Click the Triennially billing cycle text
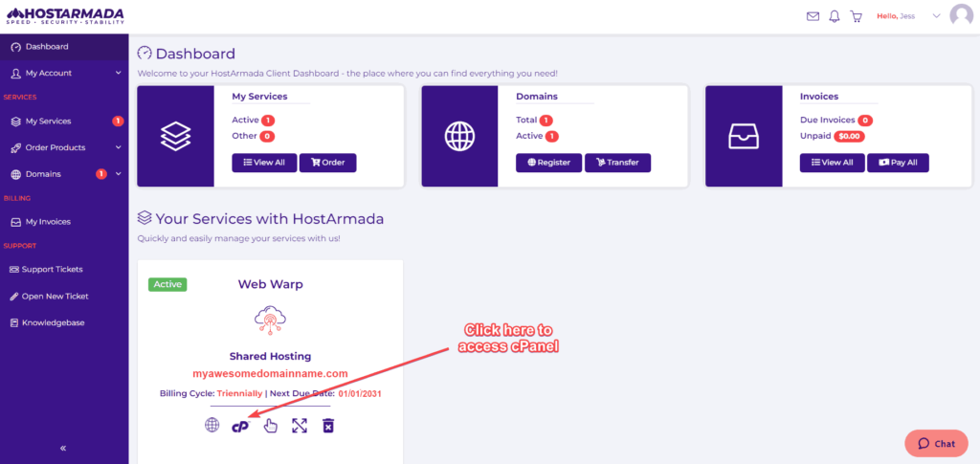This screenshot has width=980, height=464. pos(239,393)
